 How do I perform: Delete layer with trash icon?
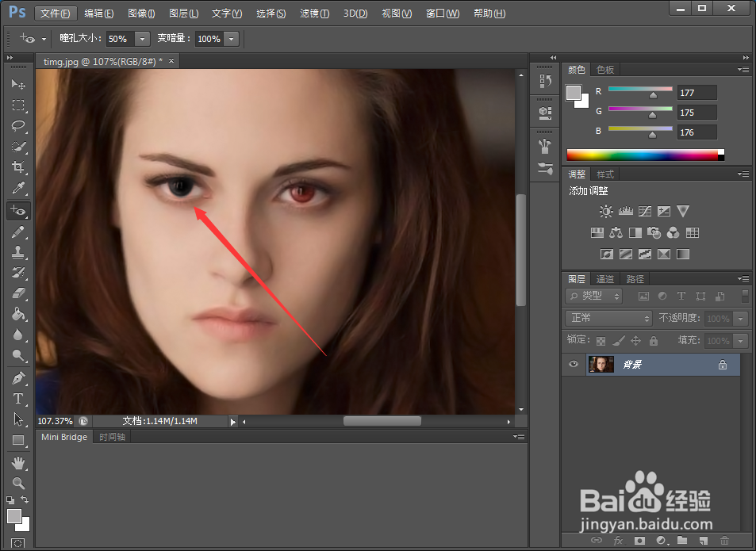click(x=724, y=541)
